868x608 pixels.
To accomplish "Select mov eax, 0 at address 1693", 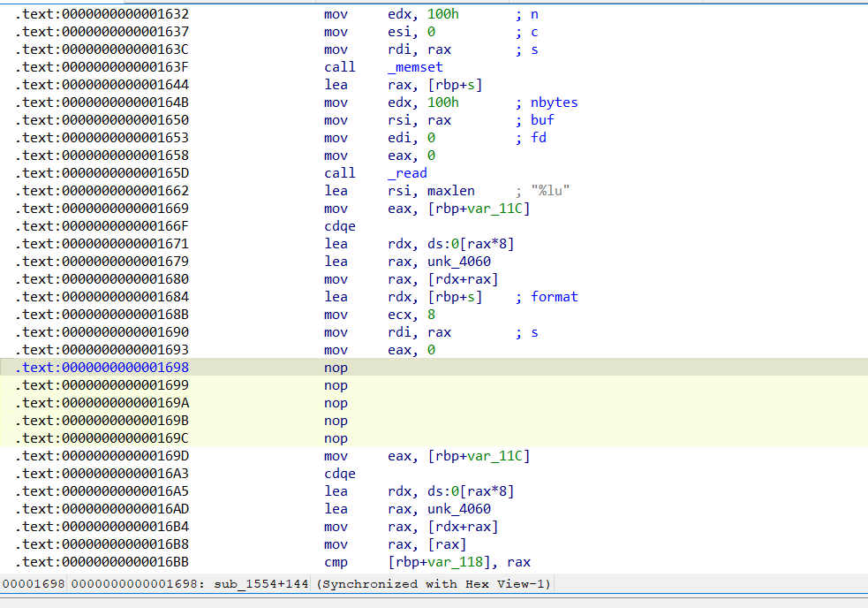I will click(x=380, y=350).
